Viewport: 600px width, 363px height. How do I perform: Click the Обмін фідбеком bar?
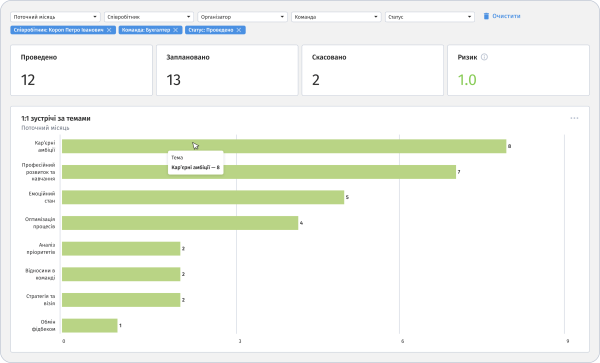(x=90, y=326)
